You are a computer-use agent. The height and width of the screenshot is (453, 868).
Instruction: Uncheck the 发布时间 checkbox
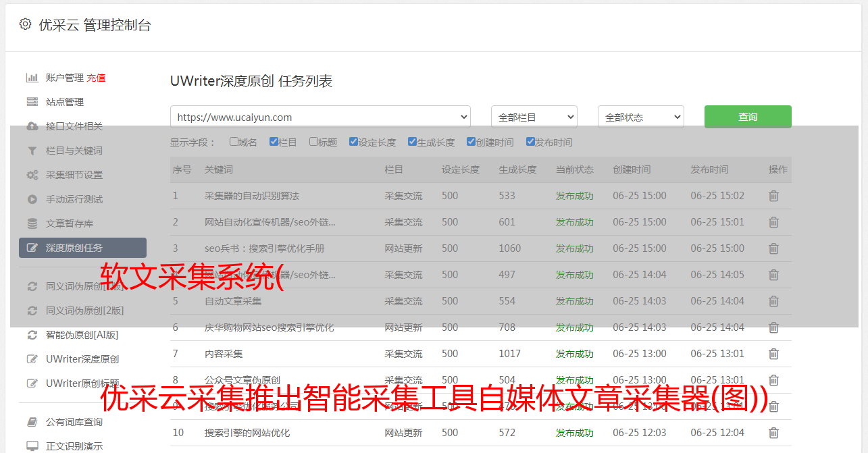coord(530,142)
